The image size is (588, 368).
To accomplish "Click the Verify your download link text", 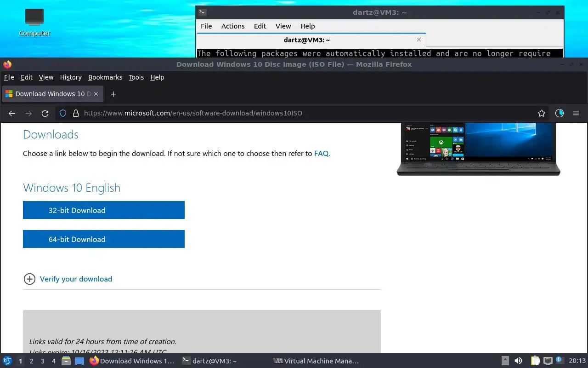I will tap(76, 279).
